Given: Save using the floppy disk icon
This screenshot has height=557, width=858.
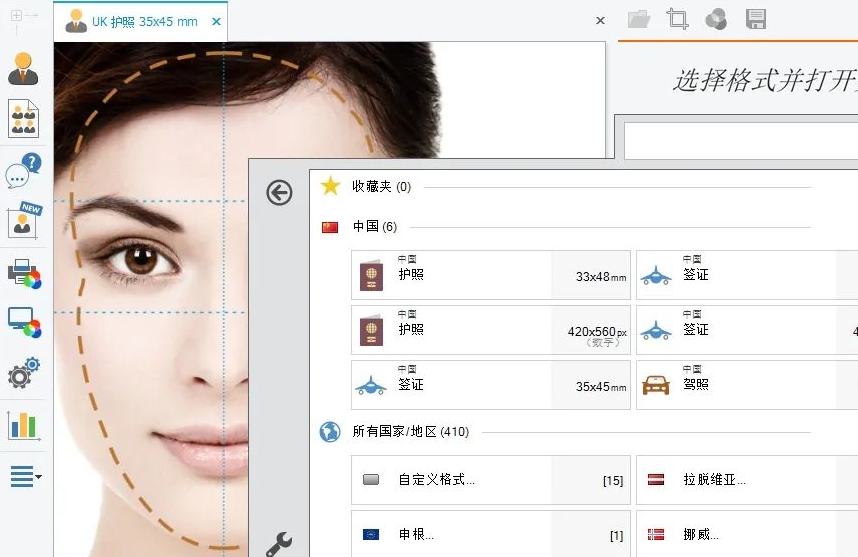Looking at the screenshot, I should point(756,19).
